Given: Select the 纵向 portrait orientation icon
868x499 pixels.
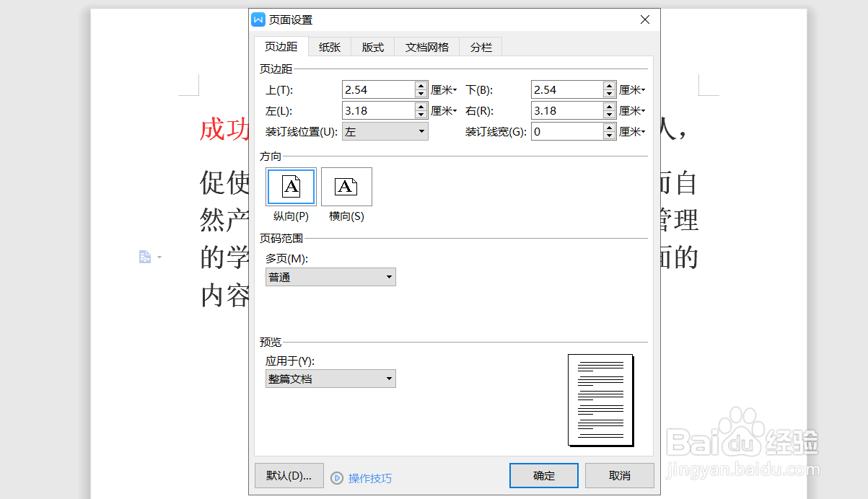Looking at the screenshot, I should coord(290,186).
